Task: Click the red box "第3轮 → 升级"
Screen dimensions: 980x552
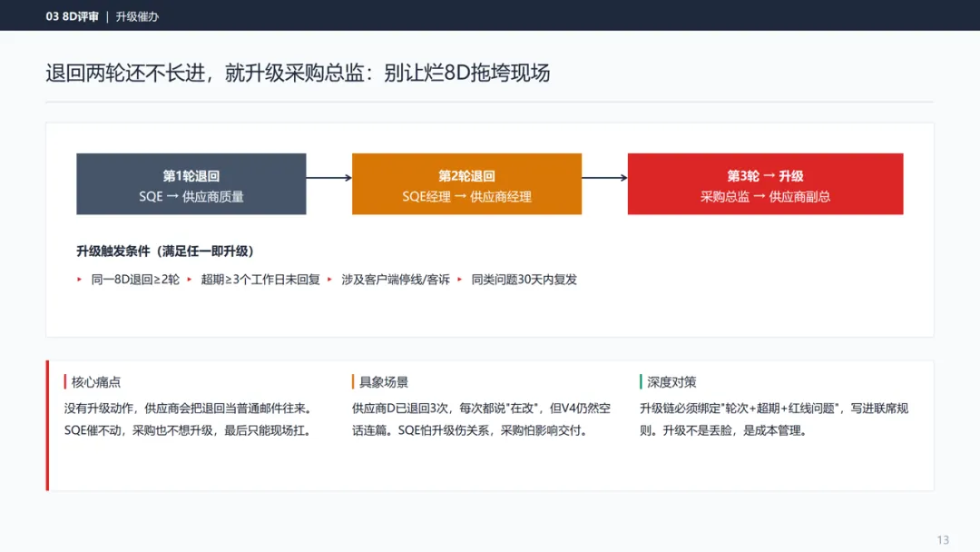Action: click(x=765, y=183)
